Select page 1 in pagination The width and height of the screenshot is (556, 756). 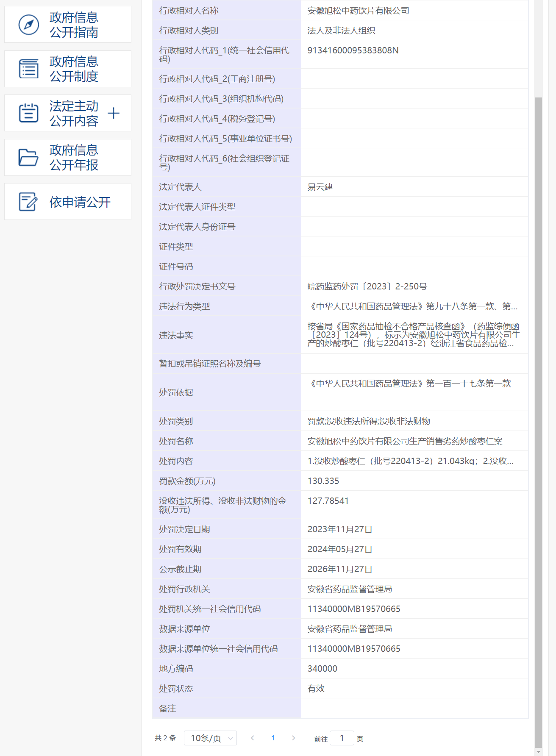tap(273, 738)
